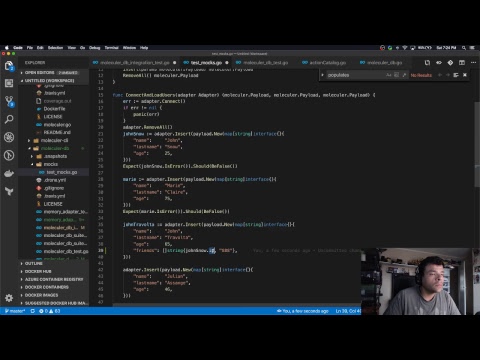Expand the OPEN EDITORS section

(53, 72)
